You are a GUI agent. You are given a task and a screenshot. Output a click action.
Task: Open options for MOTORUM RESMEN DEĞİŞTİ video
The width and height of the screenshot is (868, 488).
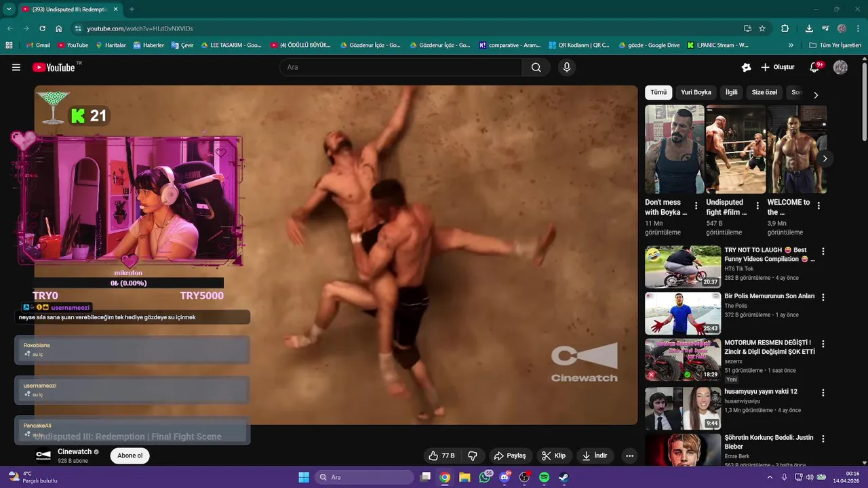tap(823, 344)
